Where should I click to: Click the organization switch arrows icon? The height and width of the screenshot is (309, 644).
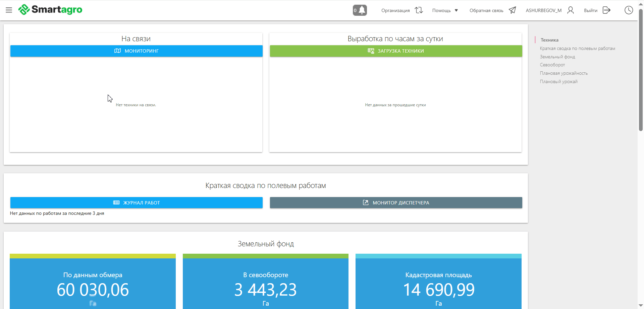tap(419, 10)
